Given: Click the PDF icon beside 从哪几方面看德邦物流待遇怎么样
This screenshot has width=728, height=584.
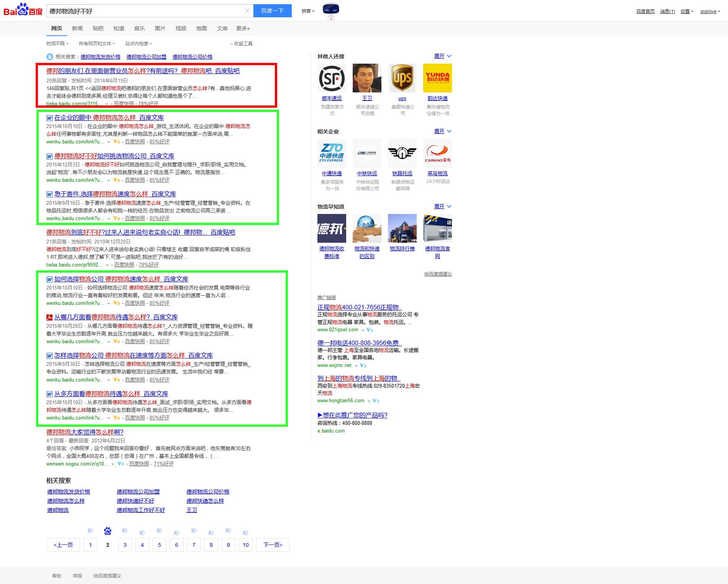Looking at the screenshot, I should pyautogui.click(x=49, y=317).
